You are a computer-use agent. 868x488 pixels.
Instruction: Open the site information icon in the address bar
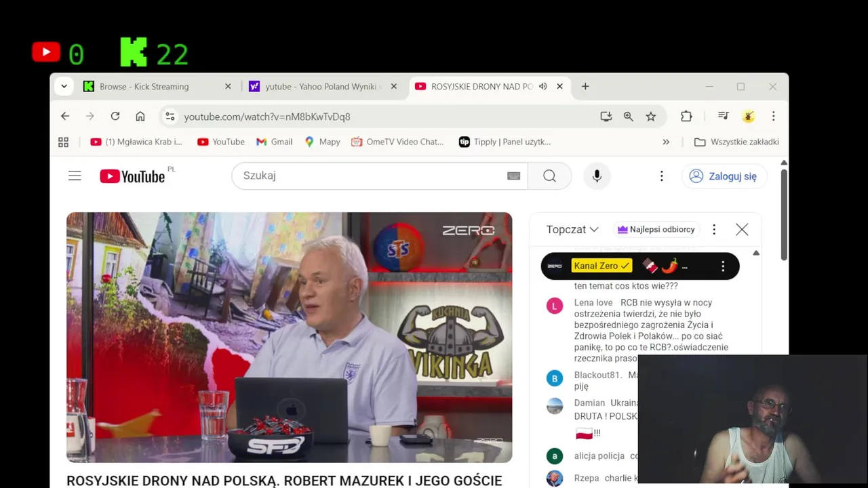(170, 117)
